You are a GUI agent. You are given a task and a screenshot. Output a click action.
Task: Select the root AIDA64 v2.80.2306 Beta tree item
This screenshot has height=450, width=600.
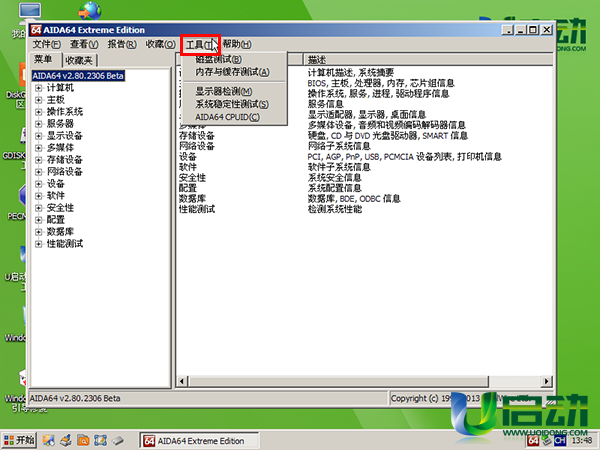78,76
